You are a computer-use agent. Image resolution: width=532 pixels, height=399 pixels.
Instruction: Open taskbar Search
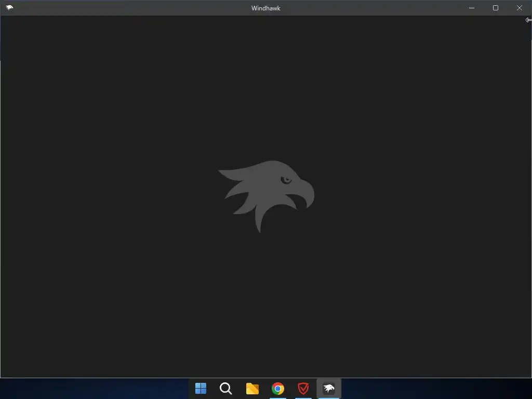(226, 389)
